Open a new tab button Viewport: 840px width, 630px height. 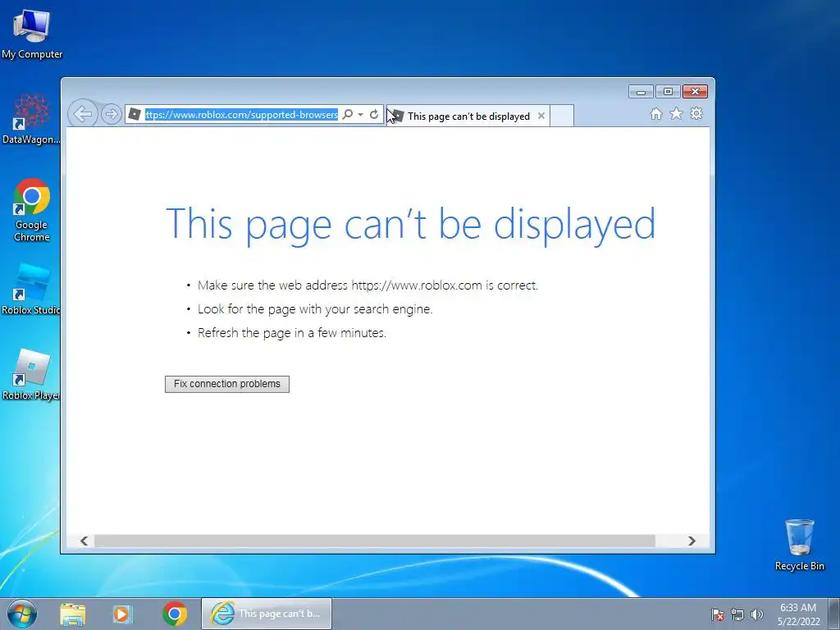[x=561, y=116]
